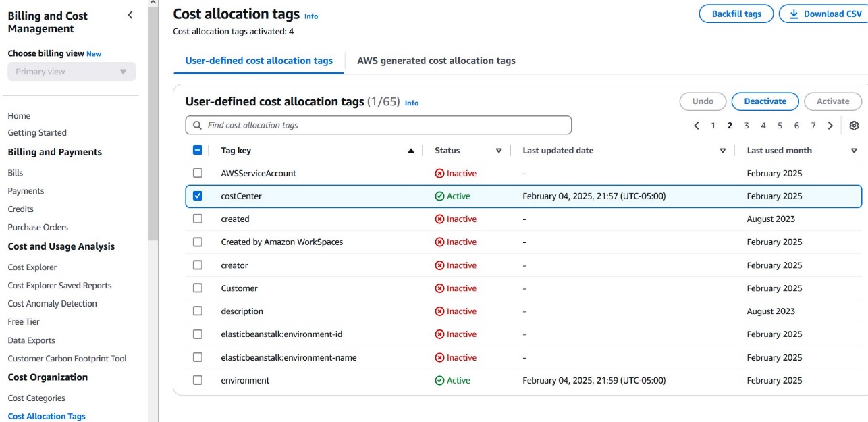Focus the Find cost allocation tags search box

(x=378, y=125)
